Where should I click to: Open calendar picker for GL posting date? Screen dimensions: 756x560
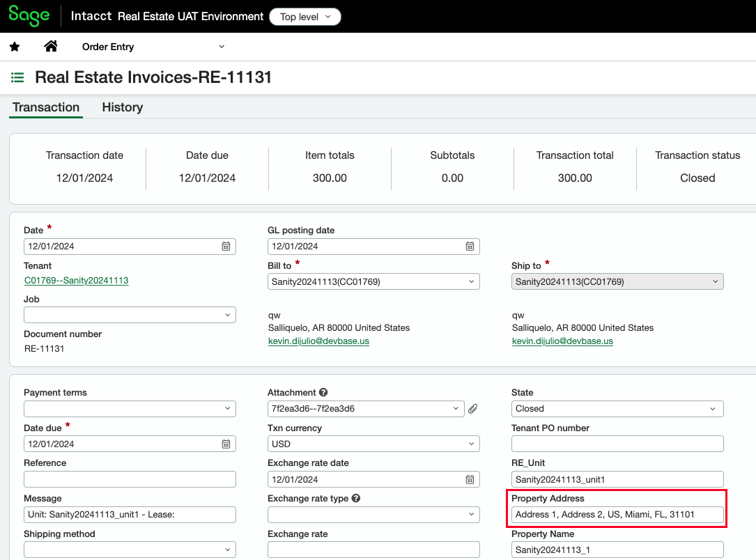pyautogui.click(x=470, y=247)
